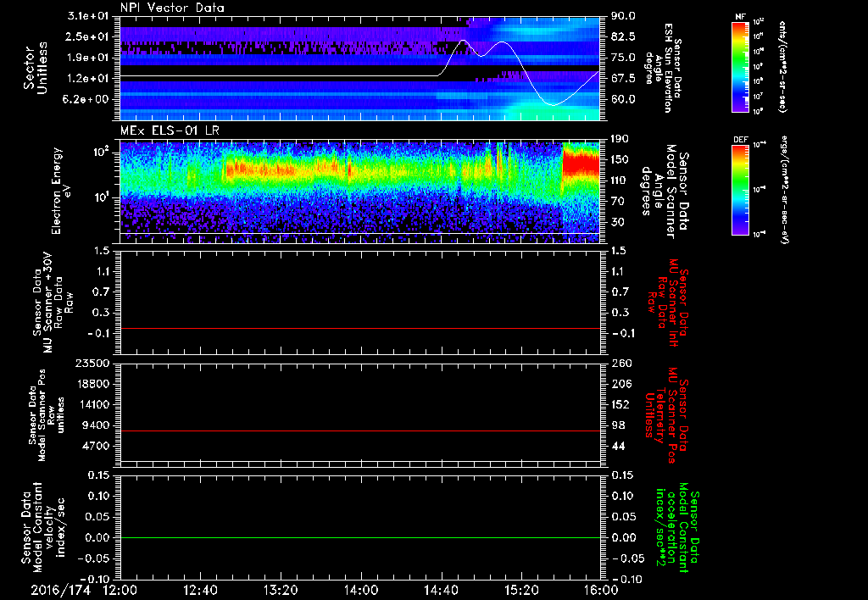Click the 16:00 time axis label
This screenshot has width=868, height=600.
click(x=600, y=589)
